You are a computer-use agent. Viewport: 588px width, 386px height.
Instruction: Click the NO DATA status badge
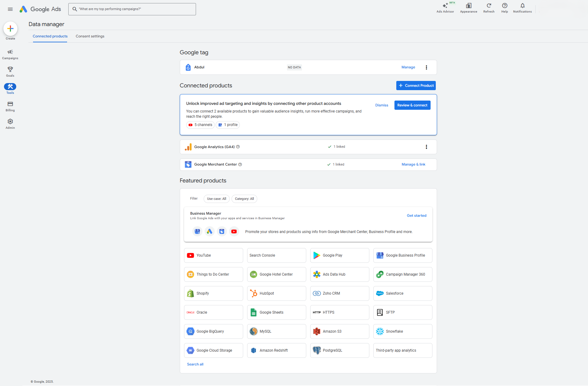[294, 67]
